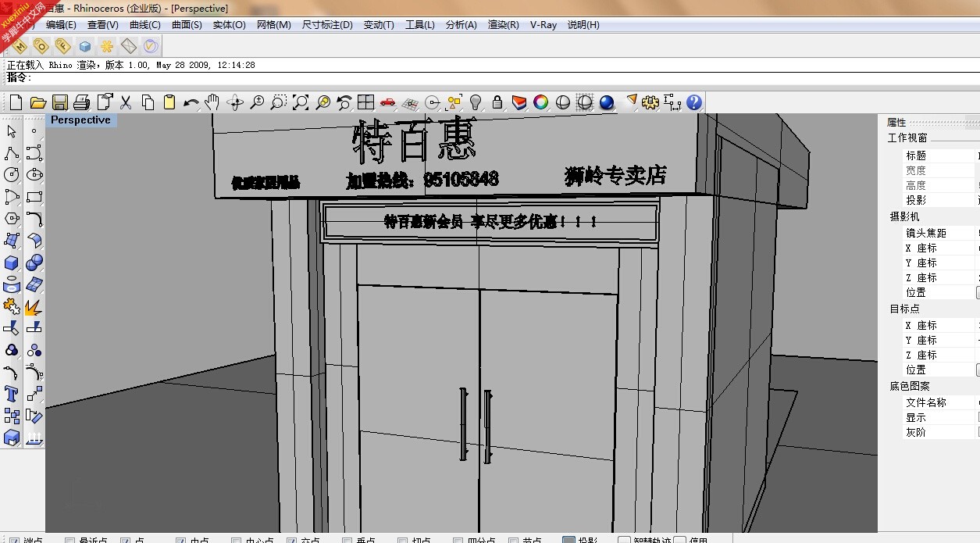
Task: Enable the 中心点 osnap checkbox
Action: pos(236,540)
